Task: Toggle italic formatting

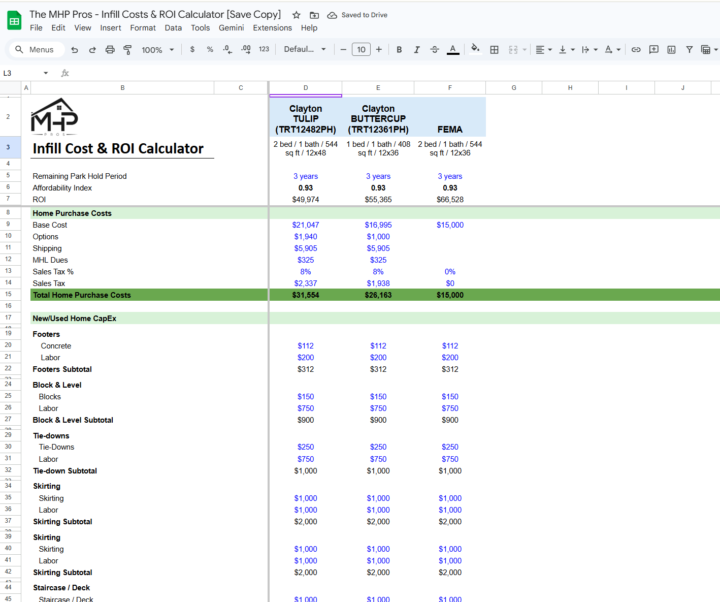Action: (416, 50)
